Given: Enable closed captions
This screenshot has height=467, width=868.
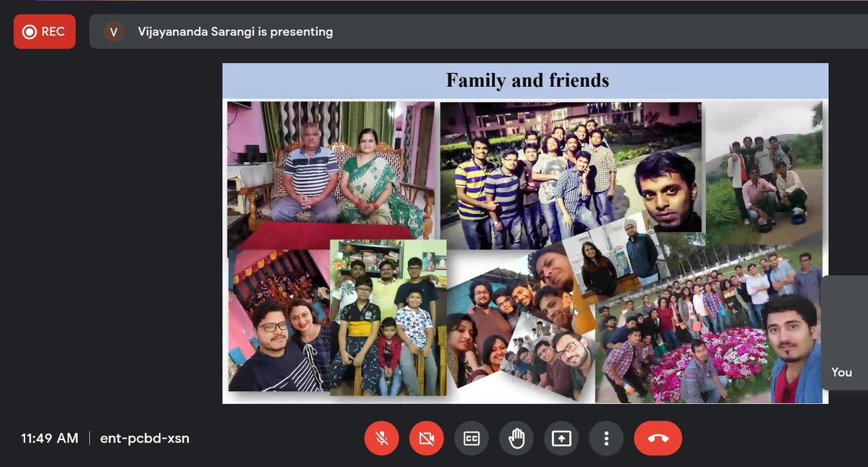Looking at the screenshot, I should [x=472, y=438].
